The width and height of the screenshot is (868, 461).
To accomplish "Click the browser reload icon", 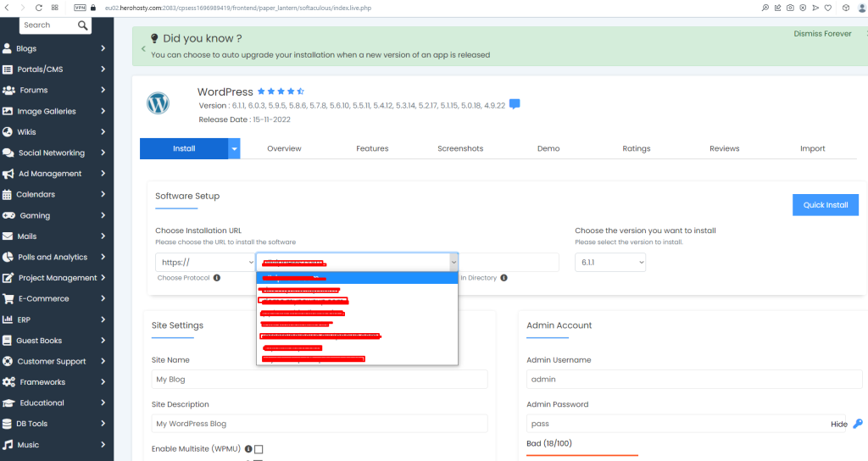I will pos(39,7).
